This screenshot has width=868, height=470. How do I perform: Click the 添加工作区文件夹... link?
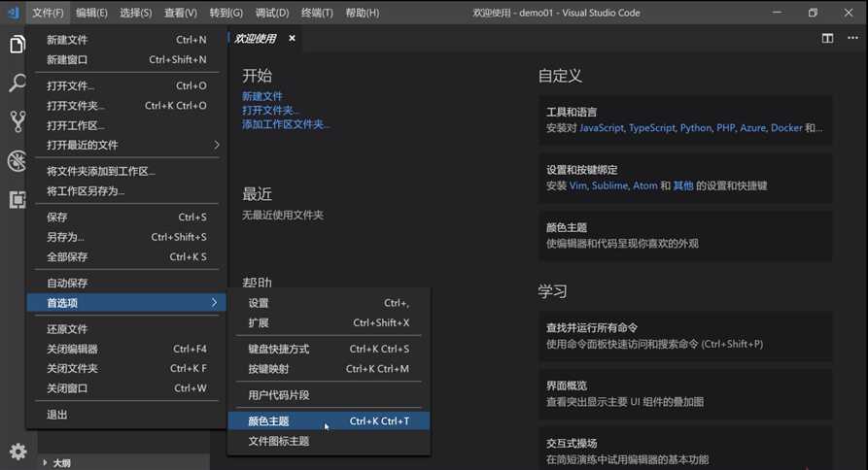286,124
